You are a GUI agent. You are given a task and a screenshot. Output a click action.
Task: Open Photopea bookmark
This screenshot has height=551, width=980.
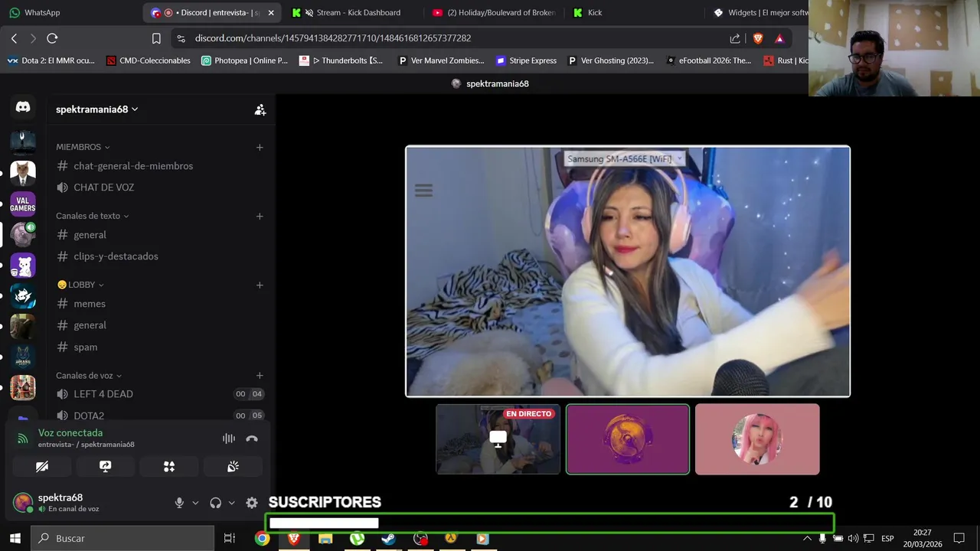tap(244, 60)
